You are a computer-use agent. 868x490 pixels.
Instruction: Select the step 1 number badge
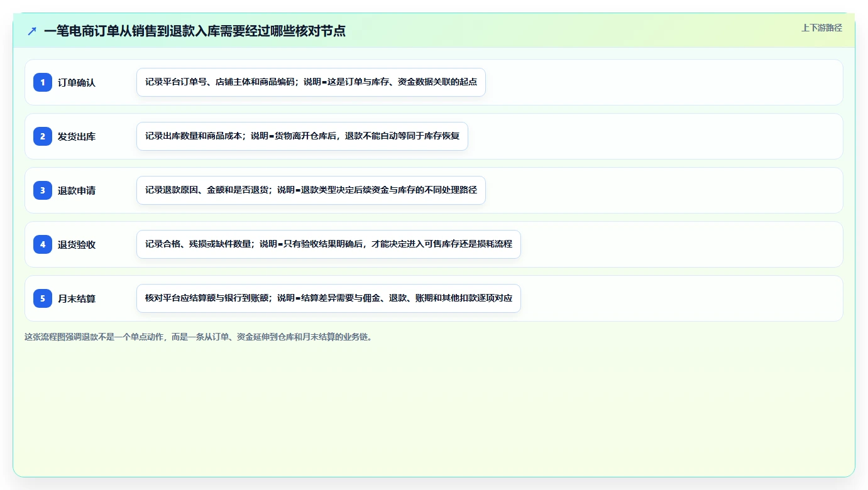(x=43, y=82)
